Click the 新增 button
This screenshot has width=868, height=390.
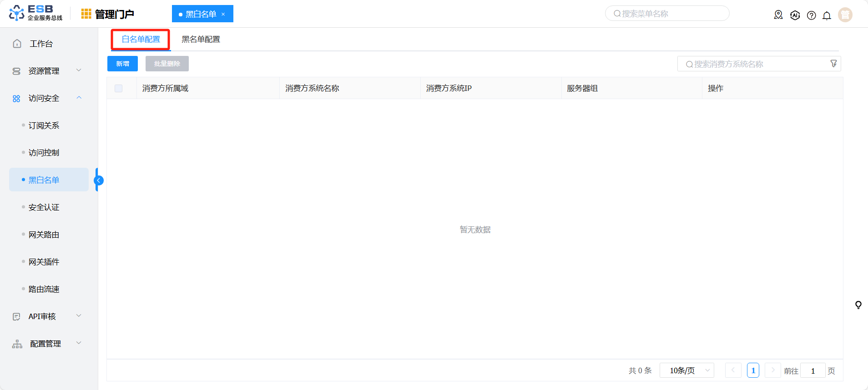pos(122,64)
